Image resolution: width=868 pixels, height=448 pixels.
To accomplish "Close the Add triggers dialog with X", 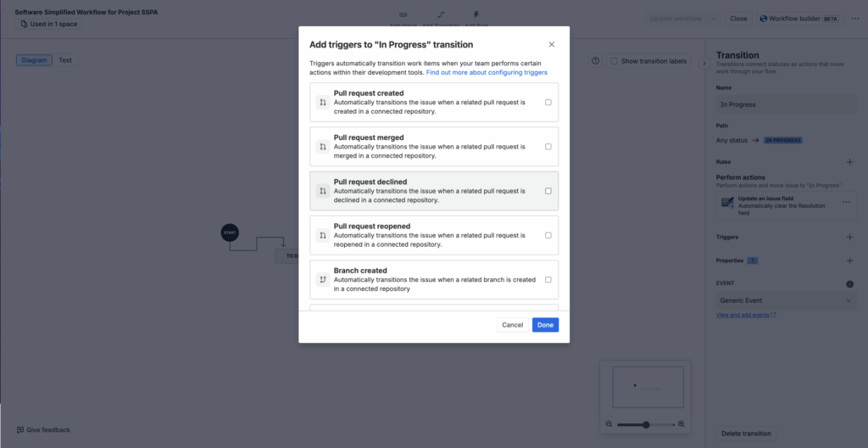I will coord(552,44).
